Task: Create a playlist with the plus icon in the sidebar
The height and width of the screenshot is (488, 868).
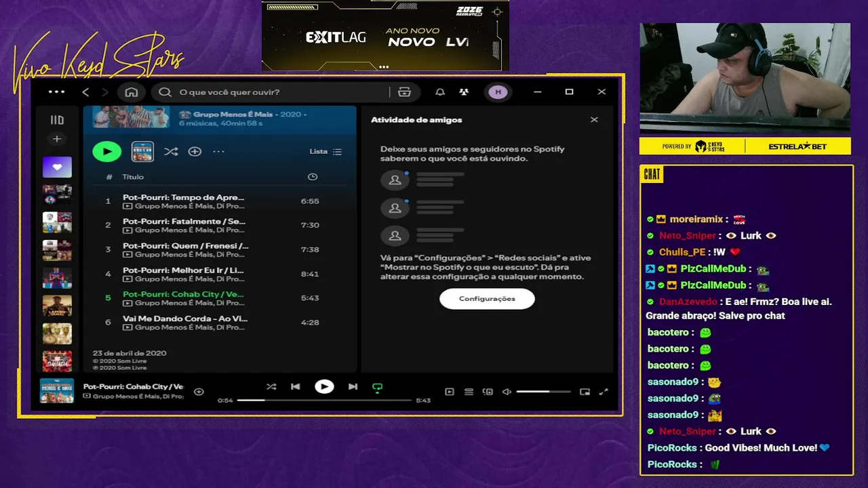Action: (57, 139)
